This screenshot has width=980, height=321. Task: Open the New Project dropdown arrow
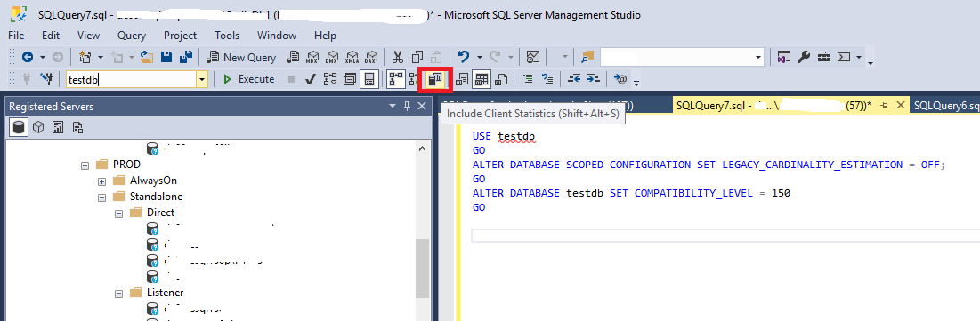(100, 57)
